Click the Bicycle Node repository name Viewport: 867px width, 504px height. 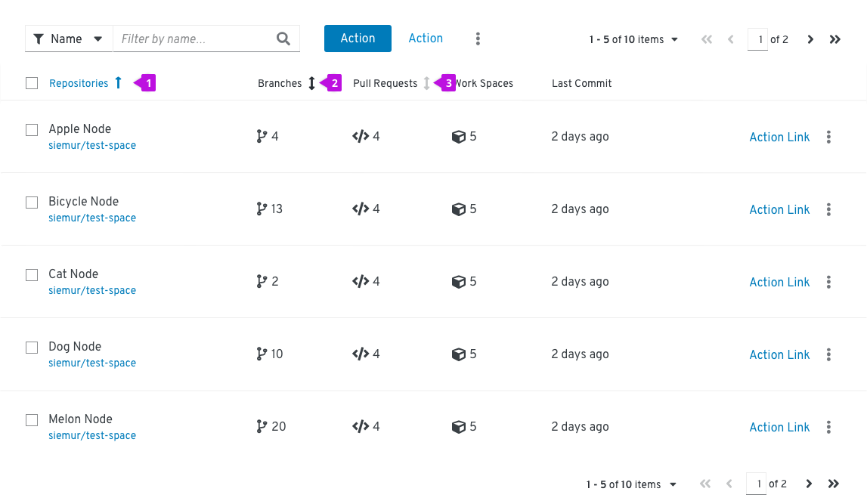(83, 201)
